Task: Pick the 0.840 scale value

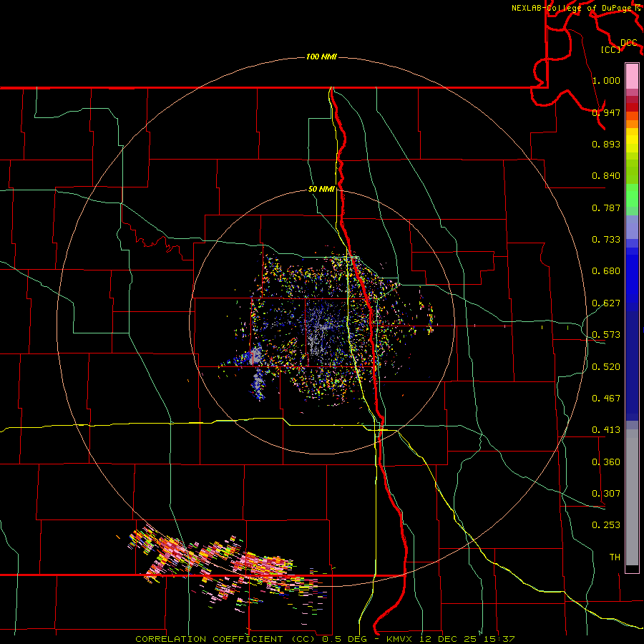Action: [606, 176]
